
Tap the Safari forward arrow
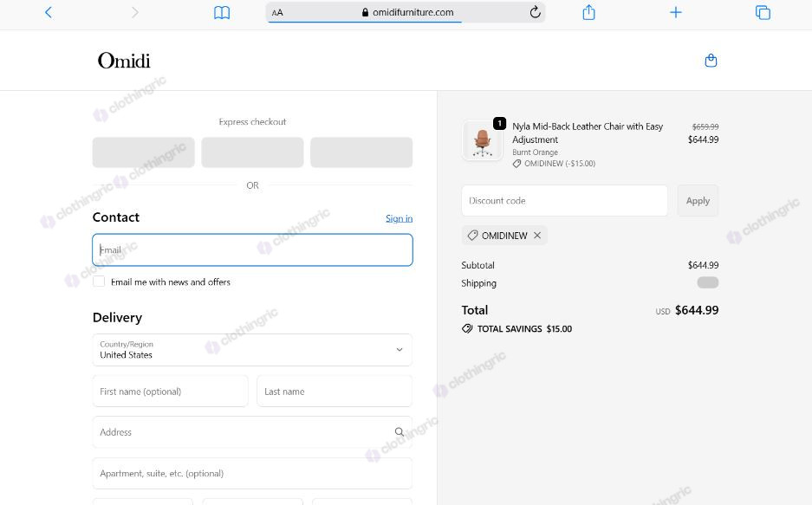[x=134, y=12]
